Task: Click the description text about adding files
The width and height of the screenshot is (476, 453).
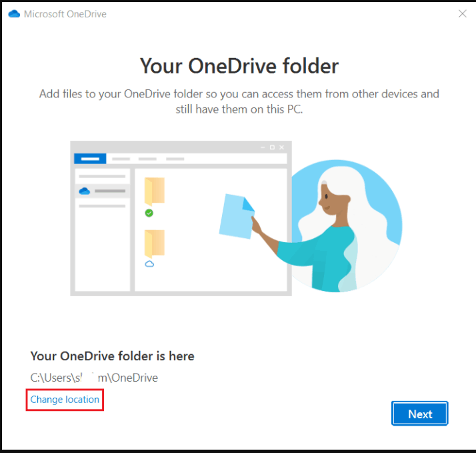Action: pyautogui.click(x=239, y=101)
